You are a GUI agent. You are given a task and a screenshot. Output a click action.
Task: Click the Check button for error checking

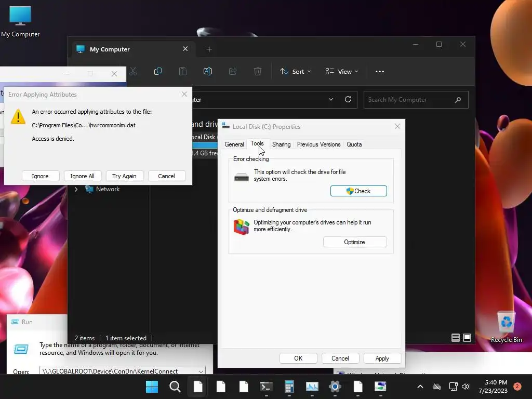(x=358, y=191)
